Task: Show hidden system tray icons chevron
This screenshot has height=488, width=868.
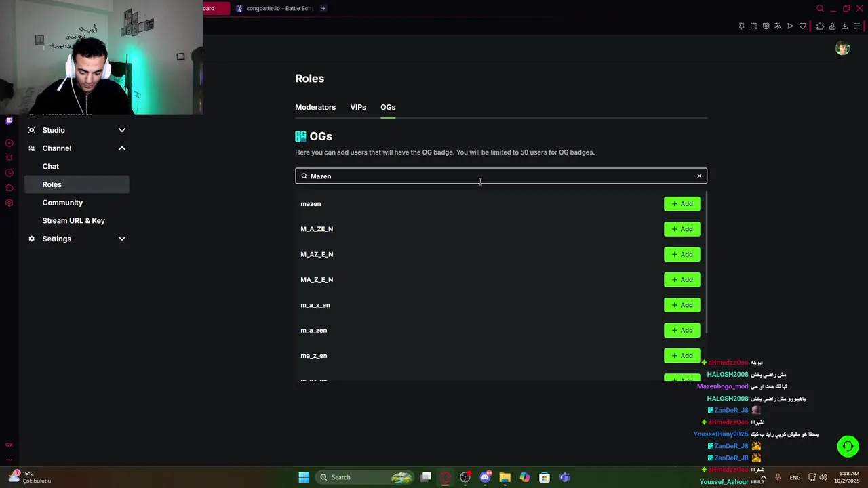Action: [x=764, y=477]
